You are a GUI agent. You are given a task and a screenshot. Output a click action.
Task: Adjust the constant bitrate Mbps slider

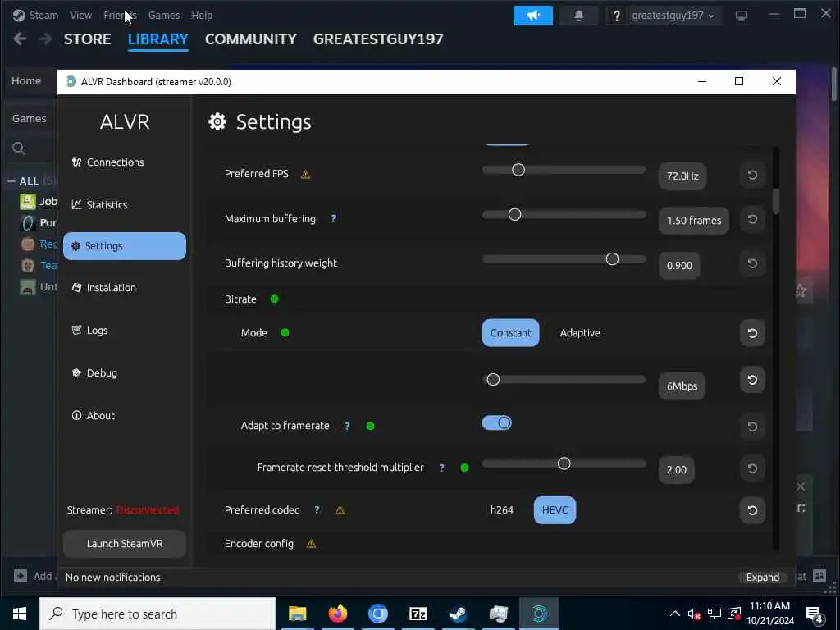[x=564, y=379]
